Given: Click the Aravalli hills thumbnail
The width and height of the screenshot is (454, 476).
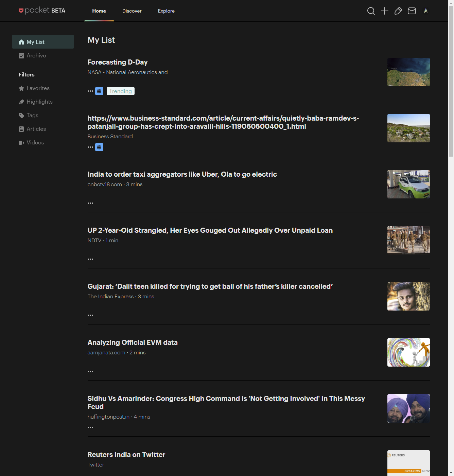Looking at the screenshot, I should coord(408,128).
